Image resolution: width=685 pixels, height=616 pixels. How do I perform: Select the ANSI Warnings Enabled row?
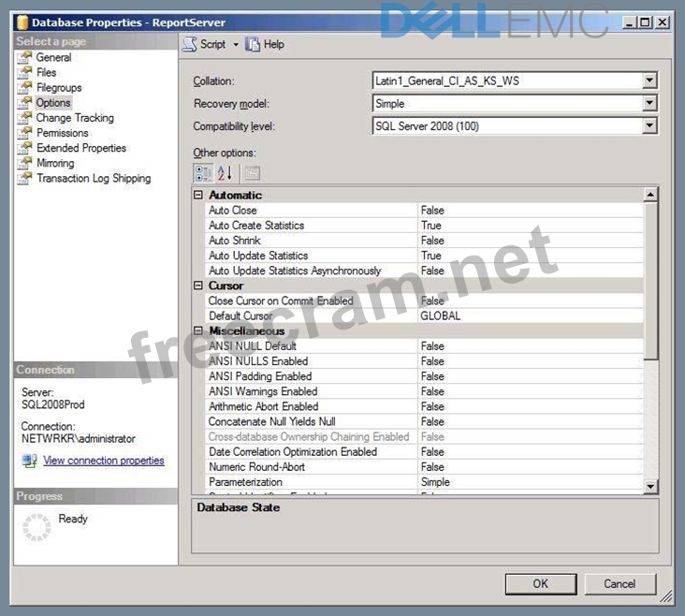point(424,391)
